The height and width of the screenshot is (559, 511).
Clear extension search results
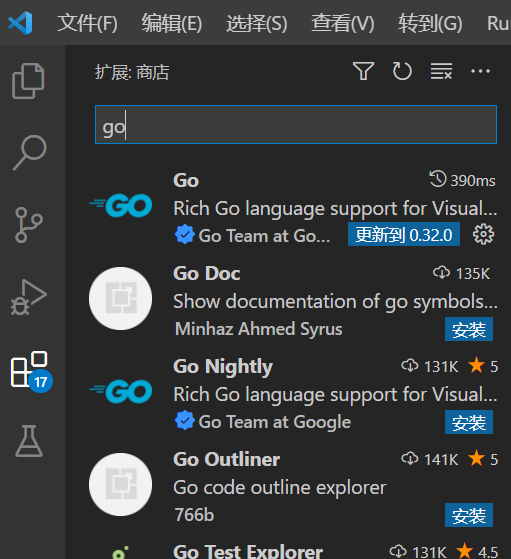tap(441, 71)
